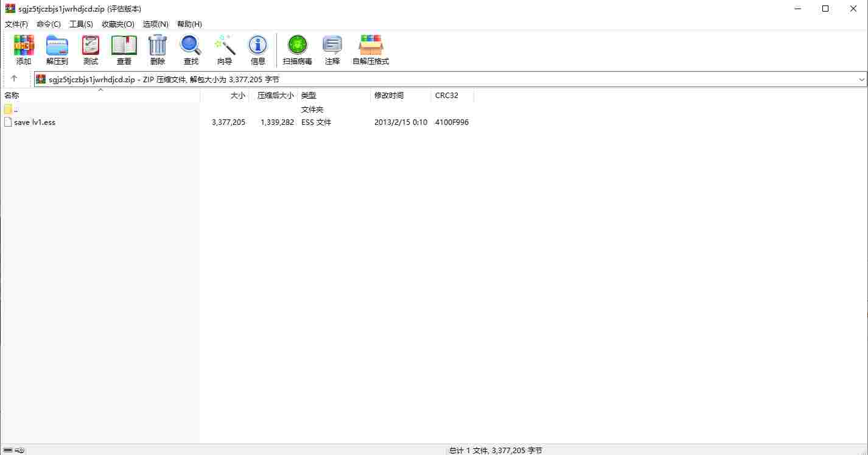Click the packed size value 1,339,282

(277, 122)
